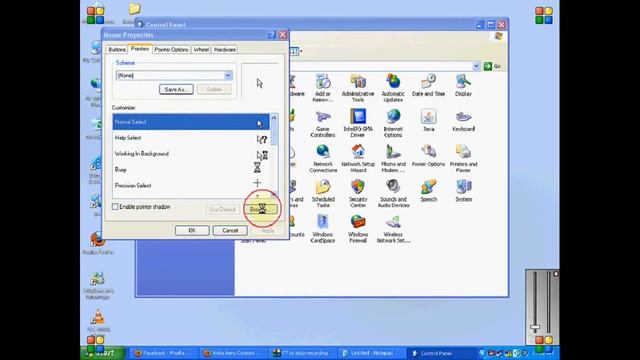Screen dimensions: 640x360
Task: Switch to the Pointer Options tab
Action: (171, 49)
